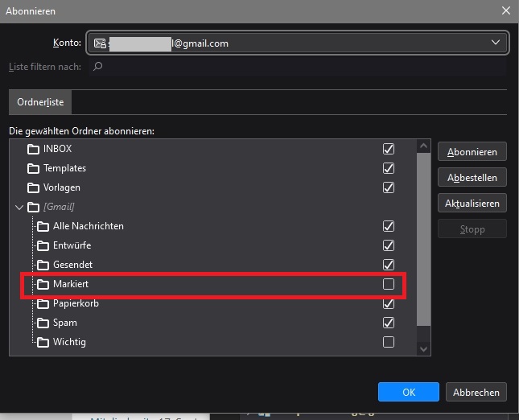Image resolution: width=519 pixels, height=420 pixels.
Task: Select the Entwürfe folder name
Action: [72, 245]
